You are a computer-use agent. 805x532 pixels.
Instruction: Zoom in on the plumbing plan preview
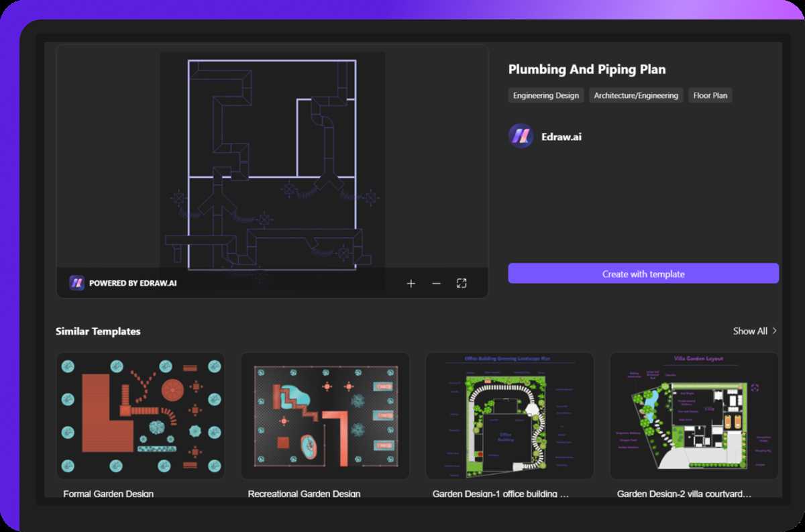[411, 284]
